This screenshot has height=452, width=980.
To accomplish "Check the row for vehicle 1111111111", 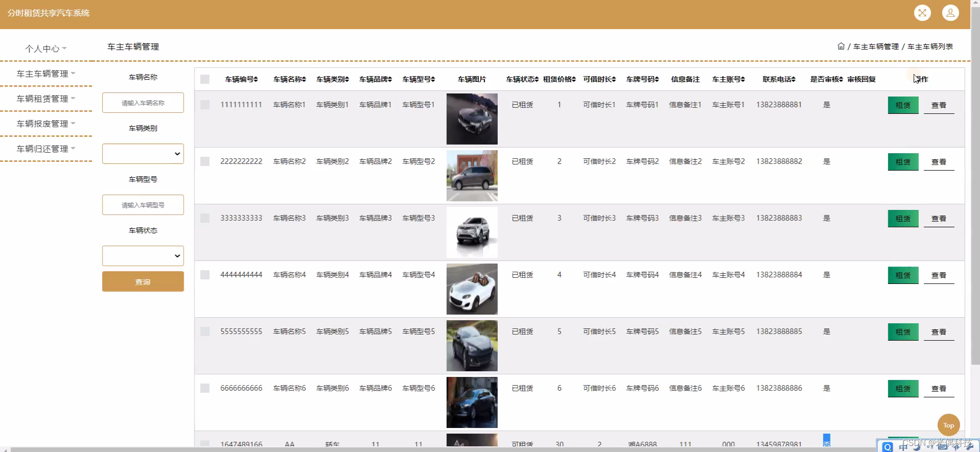I will (205, 105).
